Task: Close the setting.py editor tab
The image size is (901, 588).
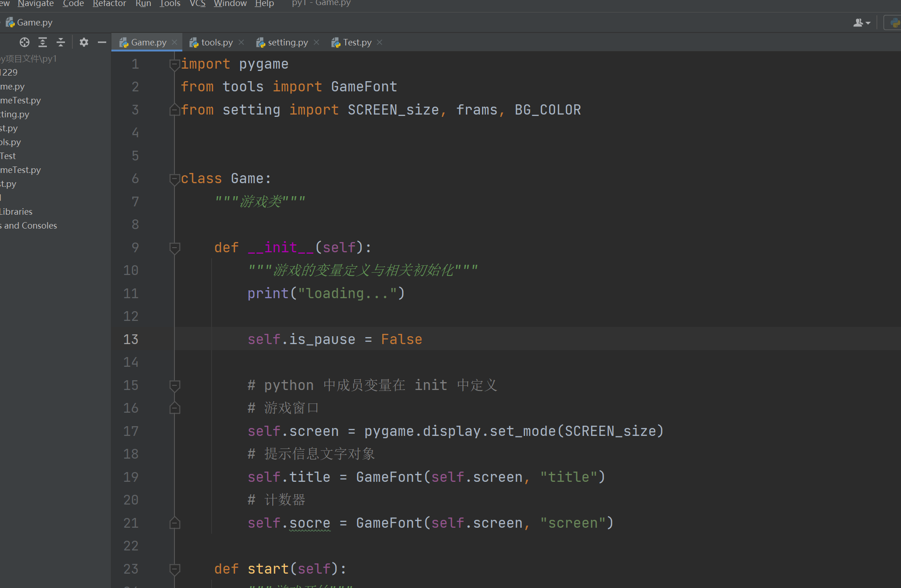Action: [x=316, y=42]
